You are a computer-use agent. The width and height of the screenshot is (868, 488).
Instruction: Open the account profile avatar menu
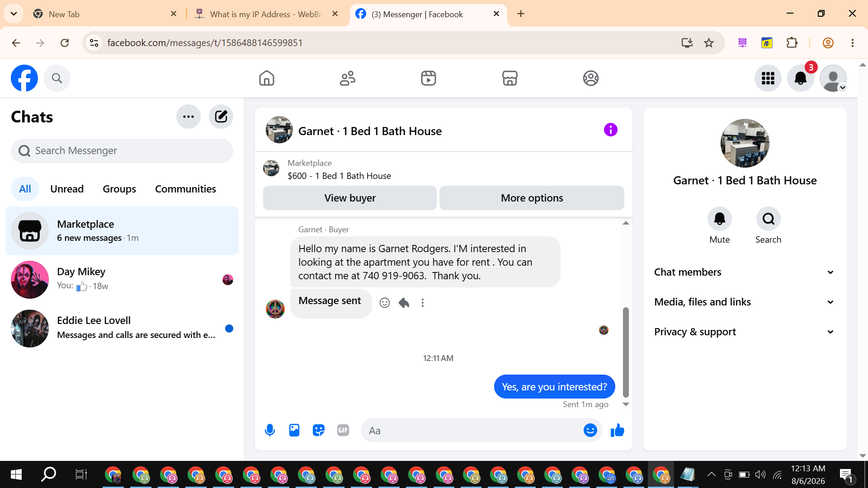tap(833, 78)
